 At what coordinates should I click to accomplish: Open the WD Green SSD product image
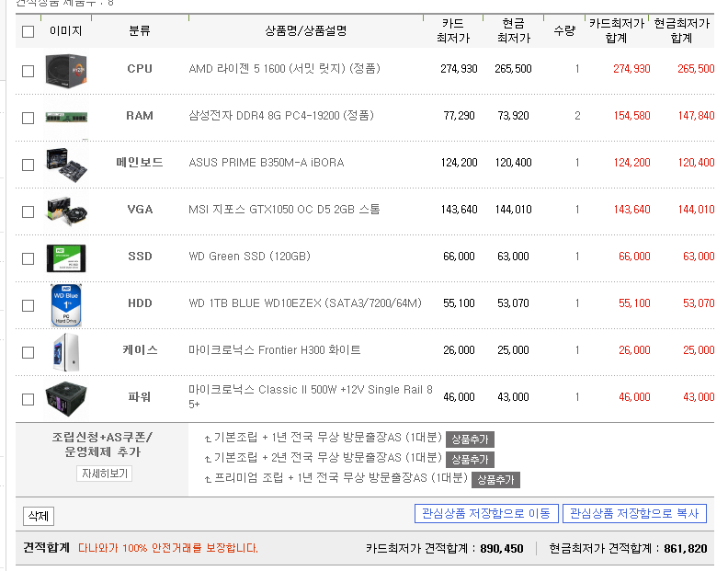tap(66, 257)
